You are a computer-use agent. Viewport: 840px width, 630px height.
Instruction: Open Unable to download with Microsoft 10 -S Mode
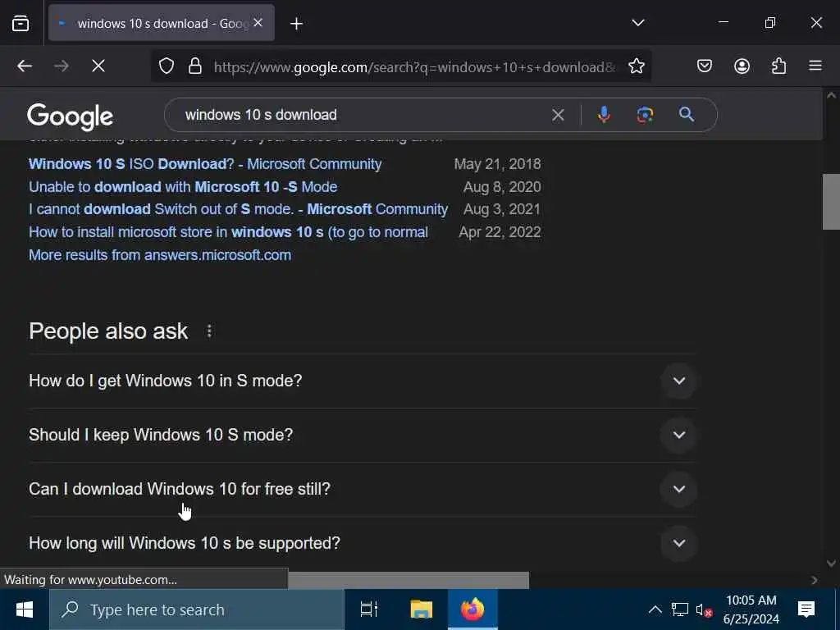(183, 187)
